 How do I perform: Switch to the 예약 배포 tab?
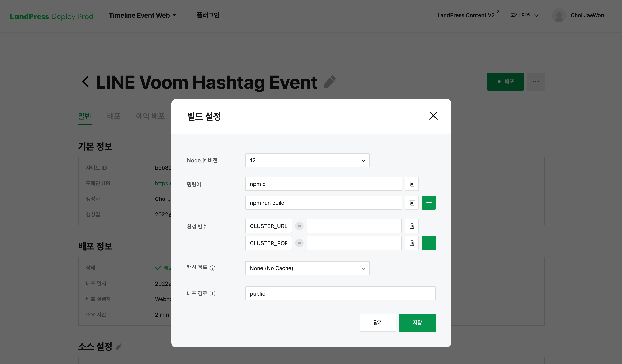click(150, 116)
